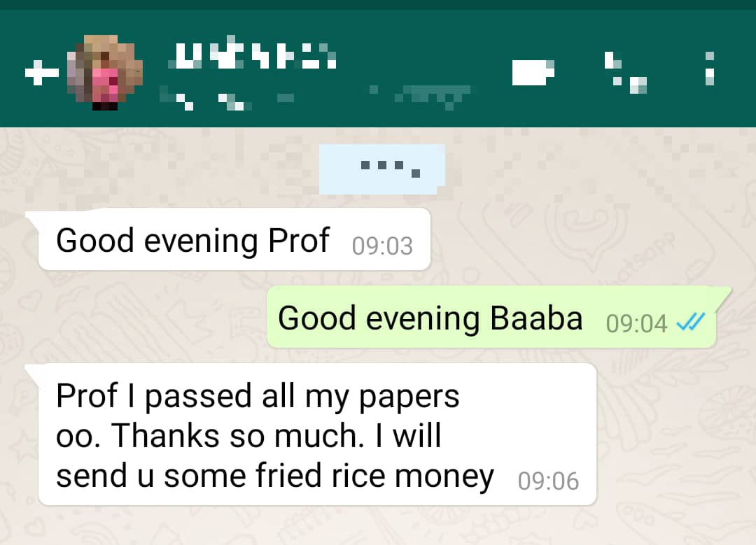Viewport: 756px width, 545px height.
Task: Select the "Good evening Baaba" sent message
Action: [492, 317]
